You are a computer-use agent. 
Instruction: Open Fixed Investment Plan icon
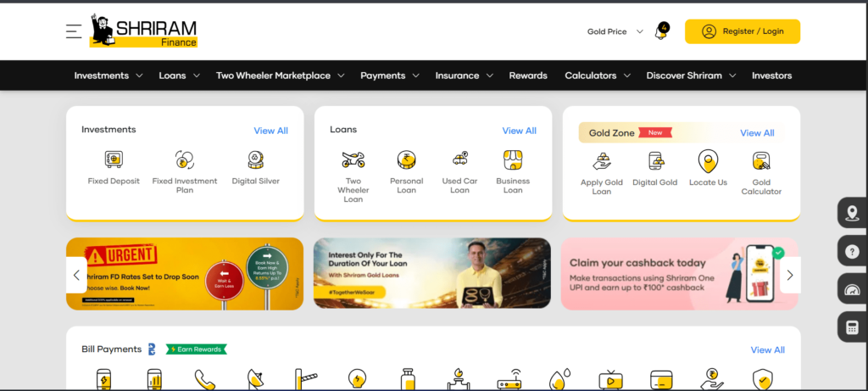click(184, 159)
